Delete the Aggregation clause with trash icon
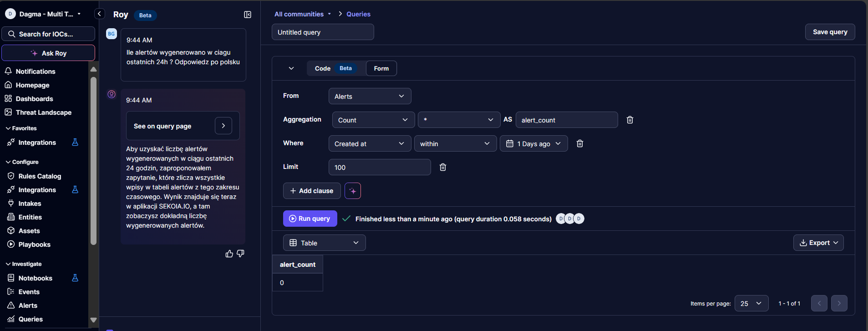868x331 pixels. click(x=630, y=120)
